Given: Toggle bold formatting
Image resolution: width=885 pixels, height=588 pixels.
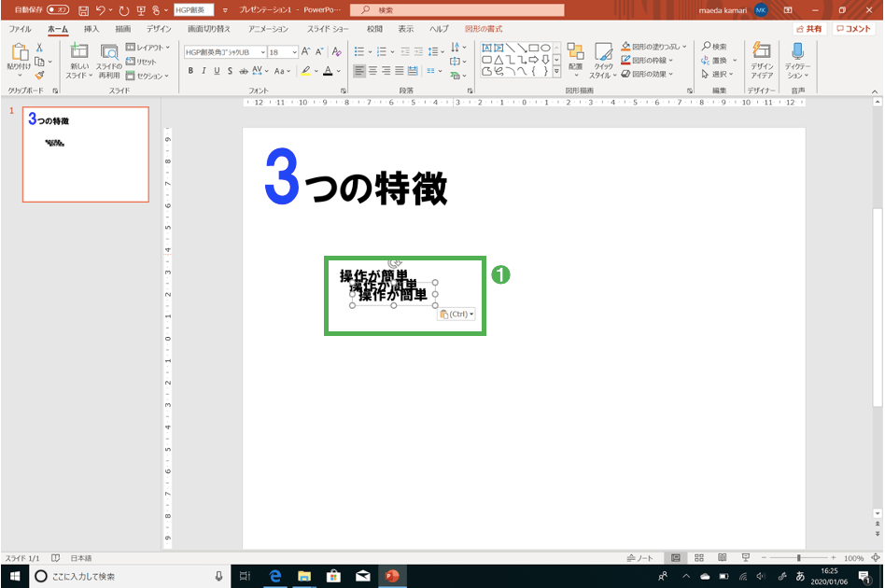Looking at the screenshot, I should tap(190, 71).
